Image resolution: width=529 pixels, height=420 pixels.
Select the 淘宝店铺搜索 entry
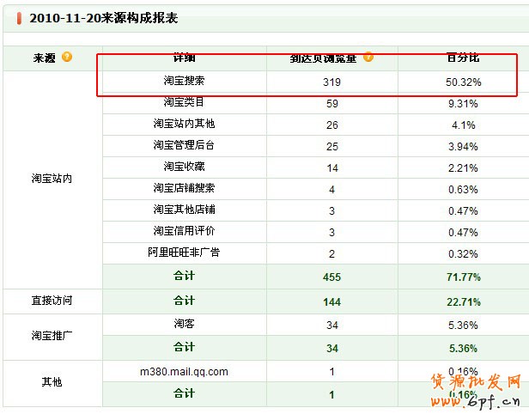184,189
